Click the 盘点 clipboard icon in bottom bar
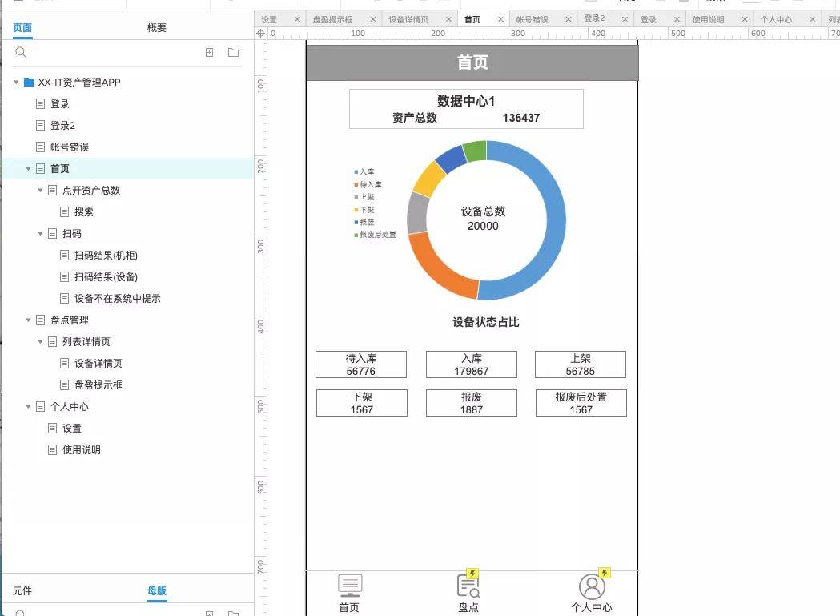This screenshot has width=840, height=616. 468,586
